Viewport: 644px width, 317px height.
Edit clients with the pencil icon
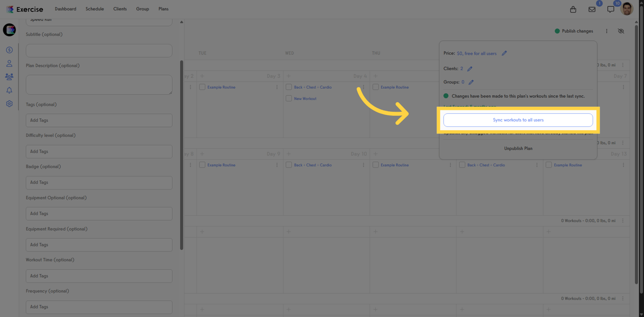470,69
